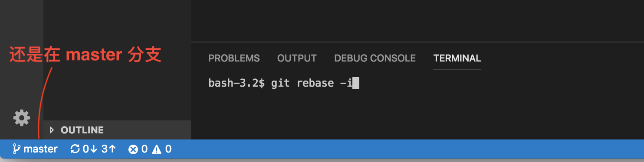This screenshot has width=644, height=162.
Task: Click the warning triangle icon
Action: tap(157, 149)
